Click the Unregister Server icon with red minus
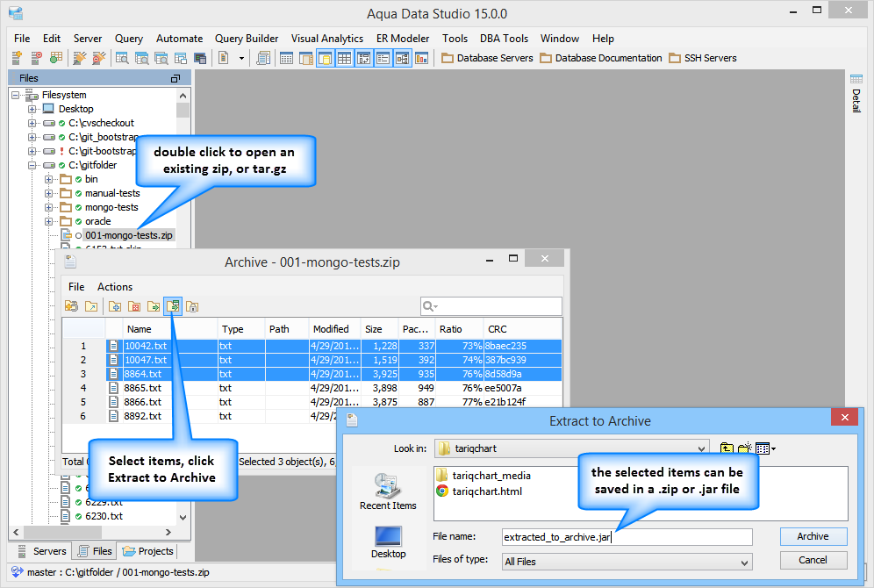The image size is (874, 588). [36, 58]
